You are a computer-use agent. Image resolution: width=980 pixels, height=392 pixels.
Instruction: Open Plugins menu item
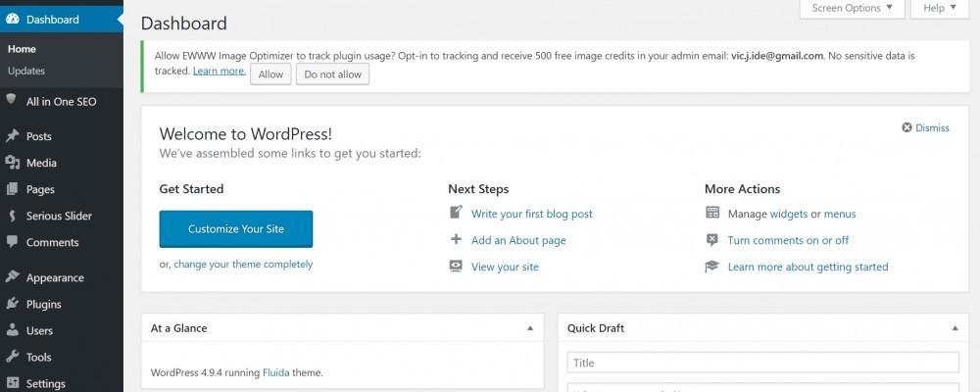click(x=61, y=304)
